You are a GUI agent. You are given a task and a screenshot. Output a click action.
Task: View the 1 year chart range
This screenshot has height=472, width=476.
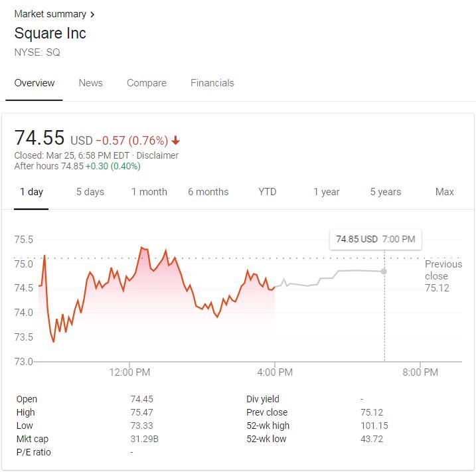click(327, 192)
